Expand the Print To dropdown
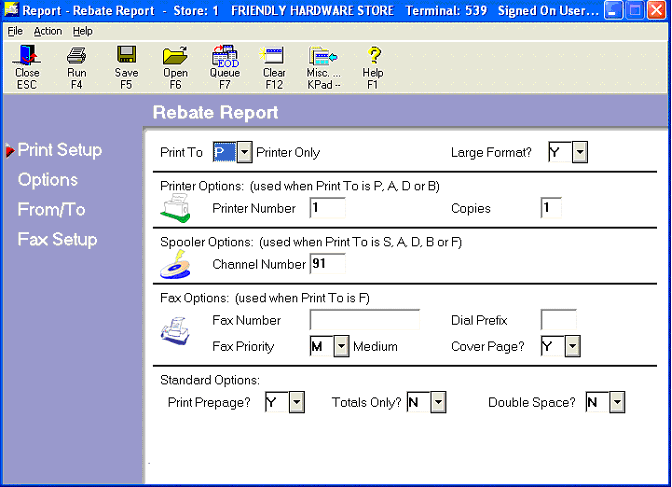The width and height of the screenshot is (672, 487). coord(245,153)
